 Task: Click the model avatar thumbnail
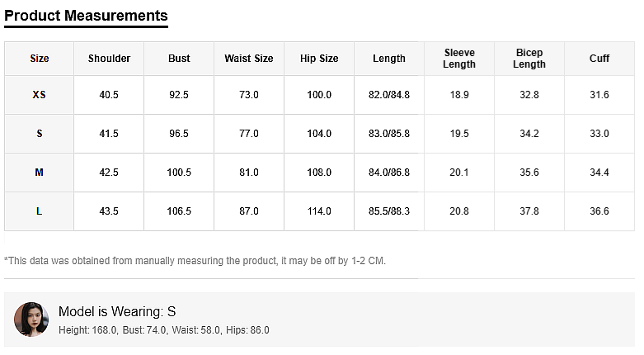click(x=31, y=319)
